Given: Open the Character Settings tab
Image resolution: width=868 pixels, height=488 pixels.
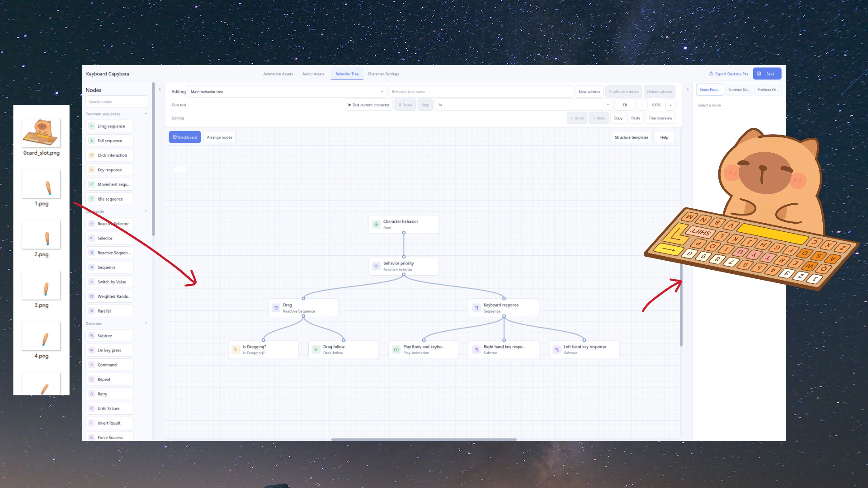Looking at the screenshot, I should [x=383, y=74].
